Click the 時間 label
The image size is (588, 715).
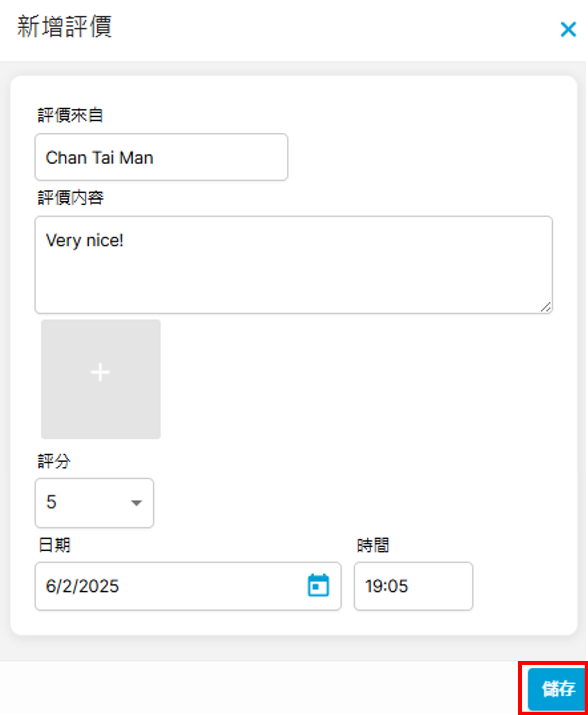[373, 545]
